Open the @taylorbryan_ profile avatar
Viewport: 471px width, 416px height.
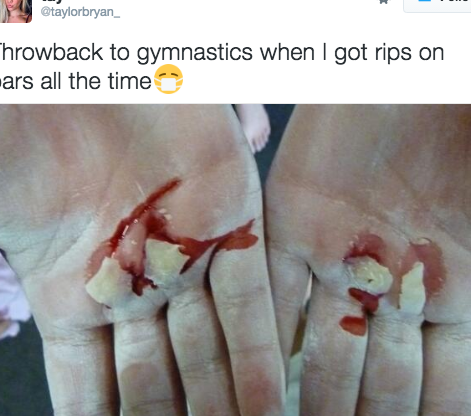(x=15, y=11)
